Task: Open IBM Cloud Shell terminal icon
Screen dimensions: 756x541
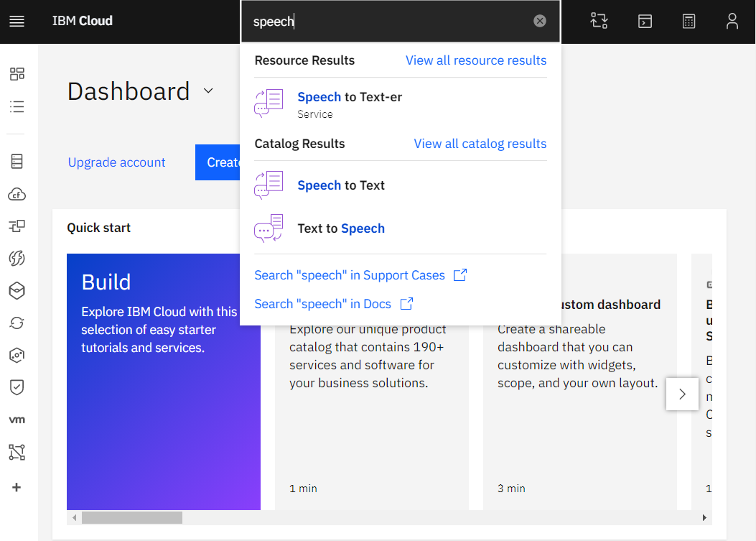Action: [645, 22]
